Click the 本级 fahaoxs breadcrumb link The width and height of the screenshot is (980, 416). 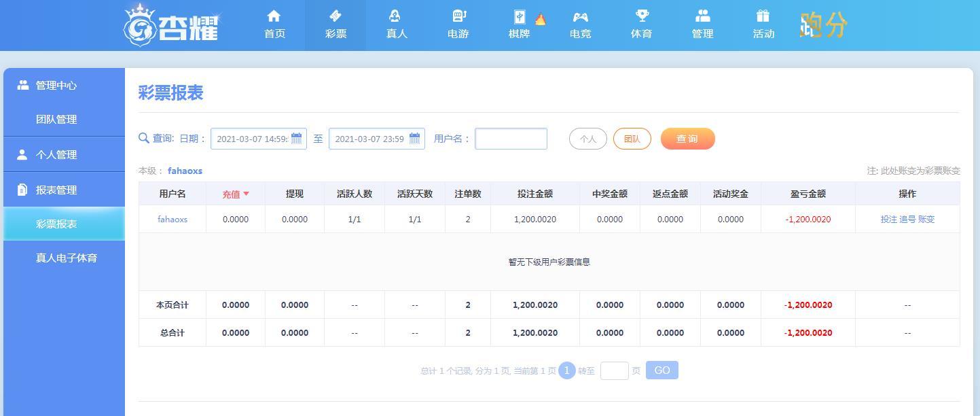(x=185, y=171)
